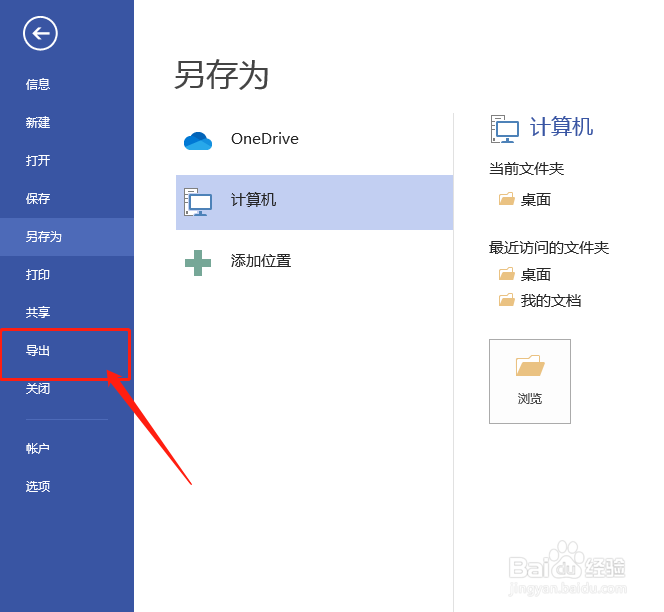Select the 另存为 sidebar entry
Image resolution: width=664 pixels, height=612 pixels.
[67, 237]
